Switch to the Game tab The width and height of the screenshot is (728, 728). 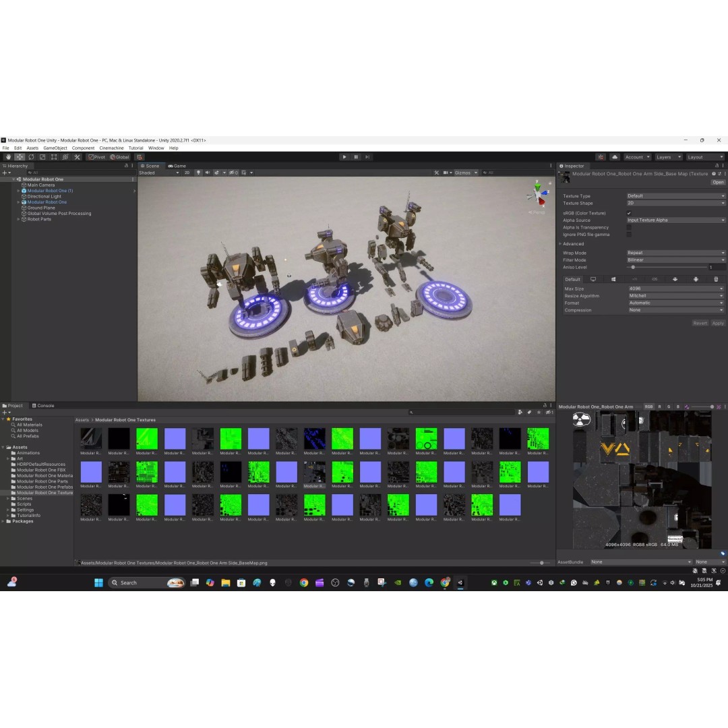[177, 166]
